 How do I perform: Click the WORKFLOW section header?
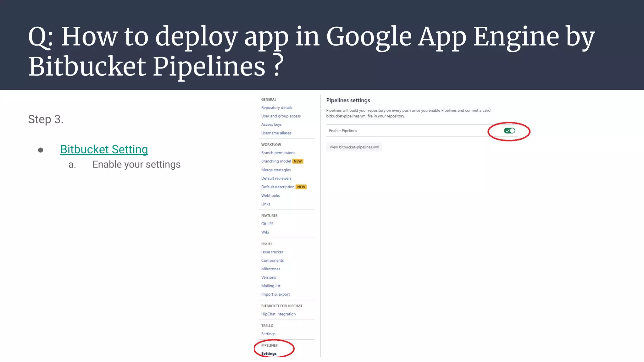click(271, 145)
